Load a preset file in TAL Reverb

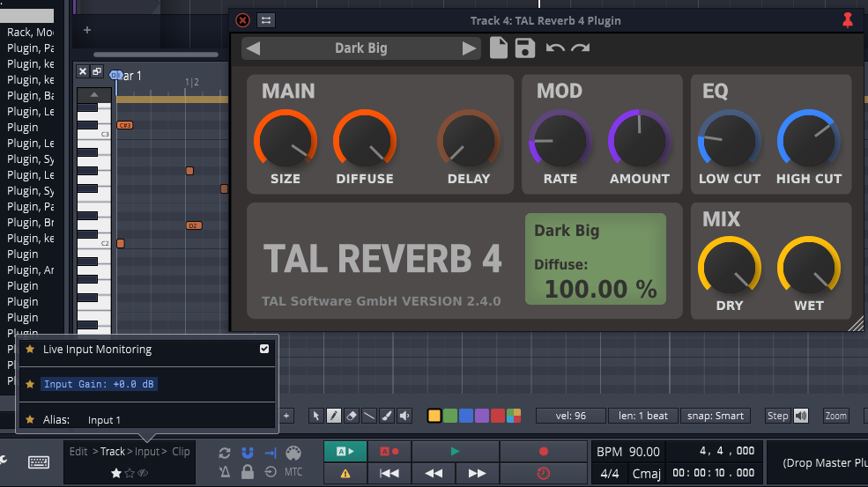pyautogui.click(x=498, y=48)
